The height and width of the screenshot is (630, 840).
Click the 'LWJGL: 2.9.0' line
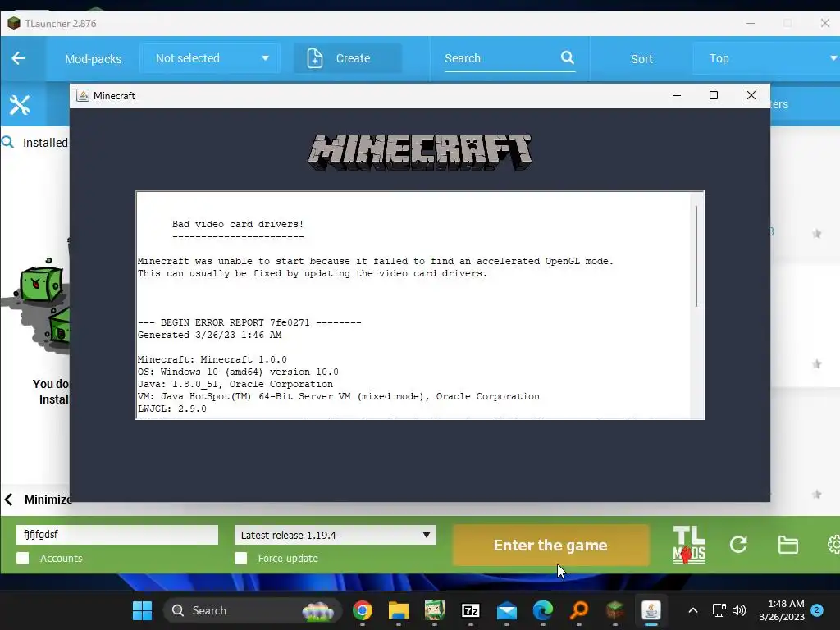pos(172,409)
